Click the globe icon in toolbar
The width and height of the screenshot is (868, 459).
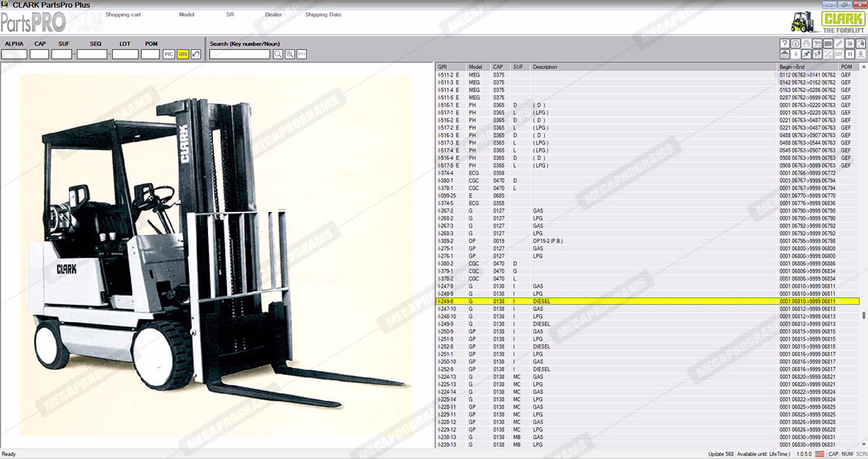tap(860, 44)
